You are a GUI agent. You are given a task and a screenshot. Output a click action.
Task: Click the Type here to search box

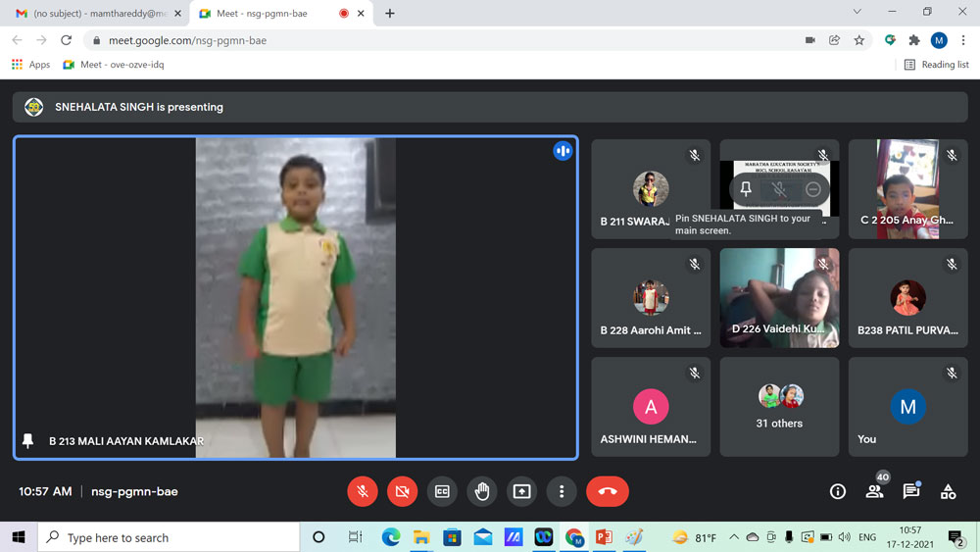coord(167,537)
